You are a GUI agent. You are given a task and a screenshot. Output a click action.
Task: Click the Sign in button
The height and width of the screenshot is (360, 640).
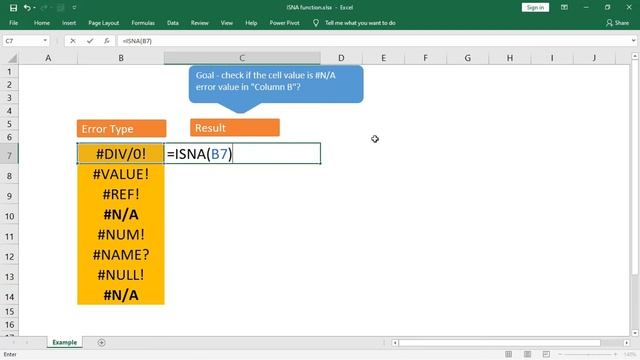pos(535,7)
